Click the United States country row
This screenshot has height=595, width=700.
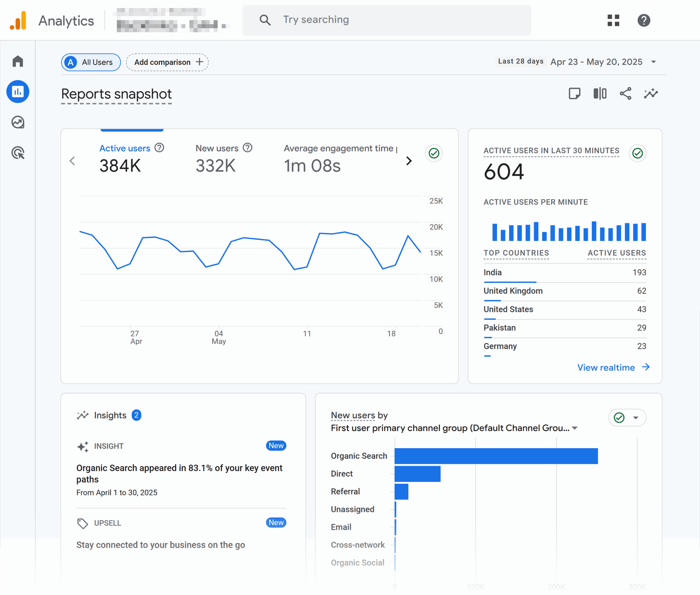[x=565, y=310]
